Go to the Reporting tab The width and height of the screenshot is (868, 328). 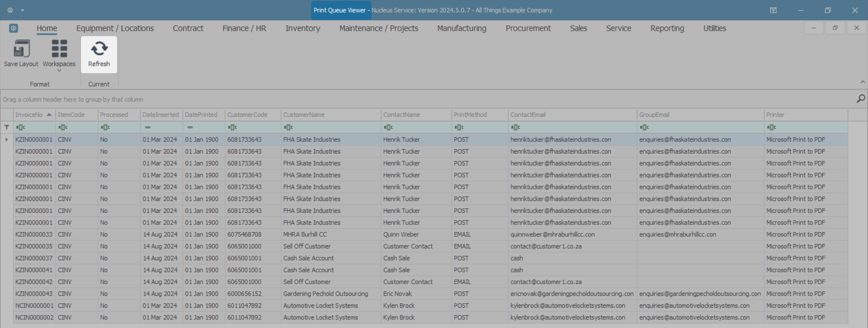pyautogui.click(x=667, y=28)
